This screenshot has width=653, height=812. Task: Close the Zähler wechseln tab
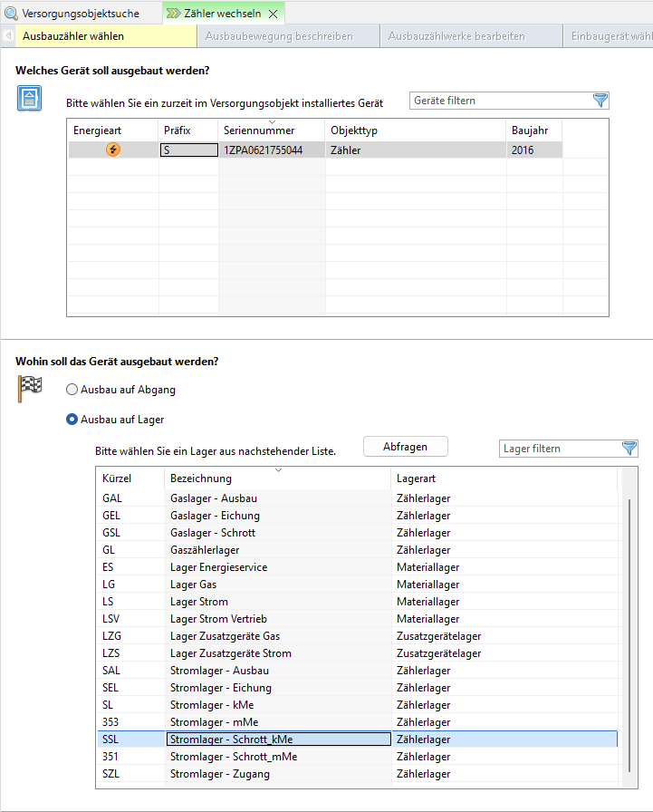[273, 14]
